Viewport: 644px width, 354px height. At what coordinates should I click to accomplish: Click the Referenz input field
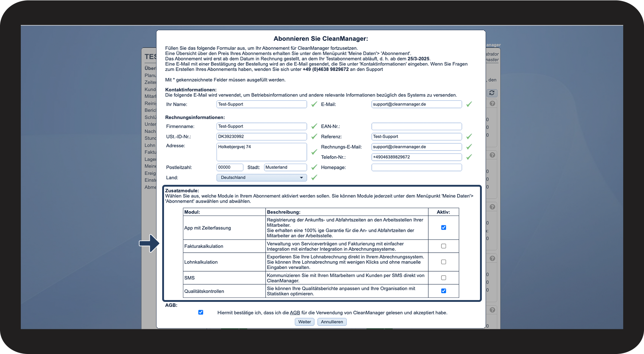(417, 137)
